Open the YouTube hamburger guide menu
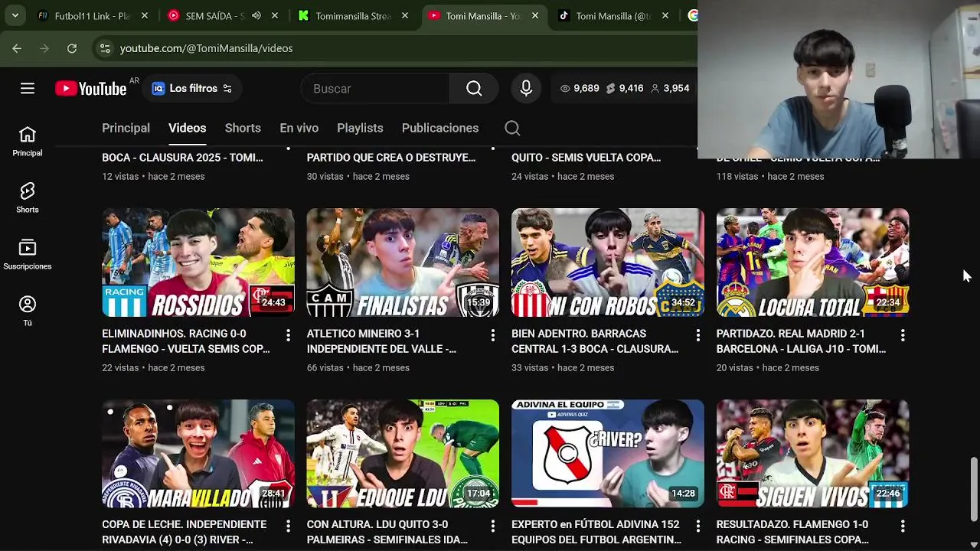This screenshot has height=551, width=980. click(28, 89)
